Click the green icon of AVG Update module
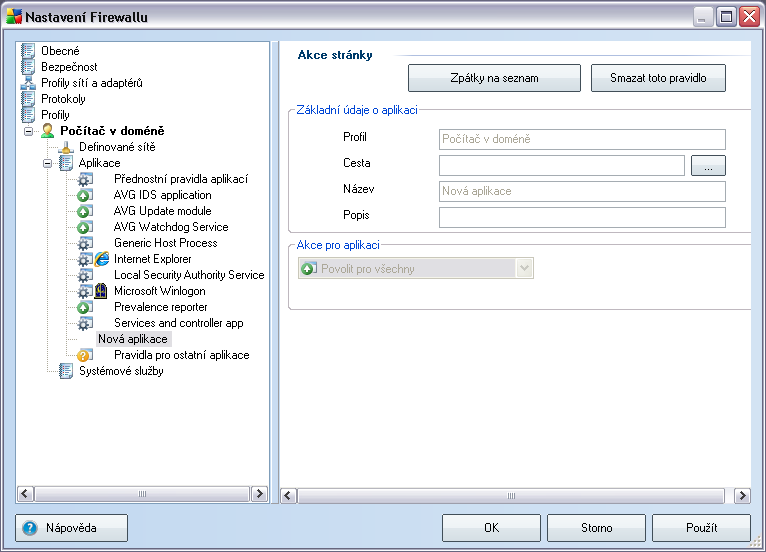Screen dimensions: 766x552 85,212
